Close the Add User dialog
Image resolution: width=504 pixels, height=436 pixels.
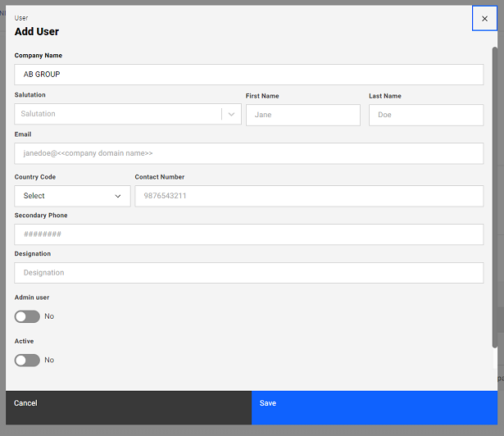(484, 18)
